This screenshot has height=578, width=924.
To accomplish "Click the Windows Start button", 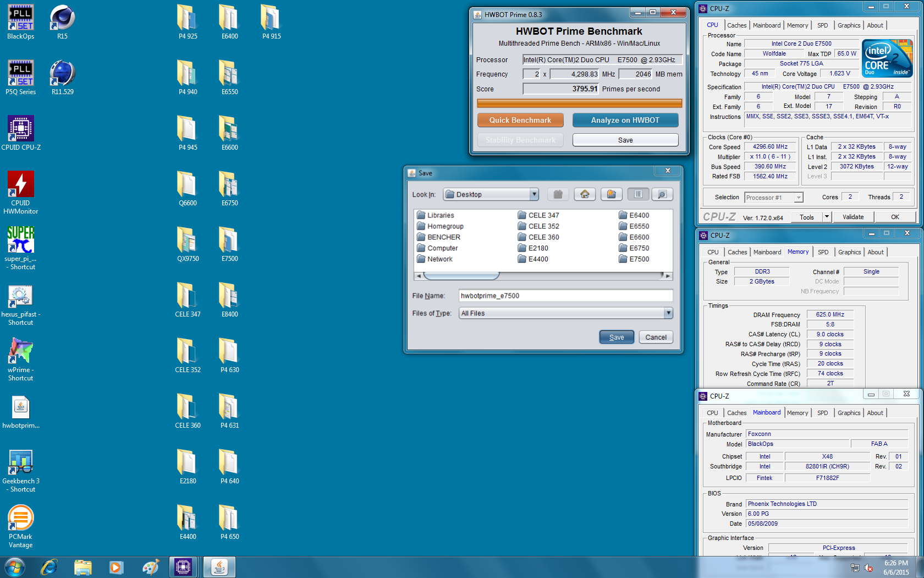I will click(15, 567).
